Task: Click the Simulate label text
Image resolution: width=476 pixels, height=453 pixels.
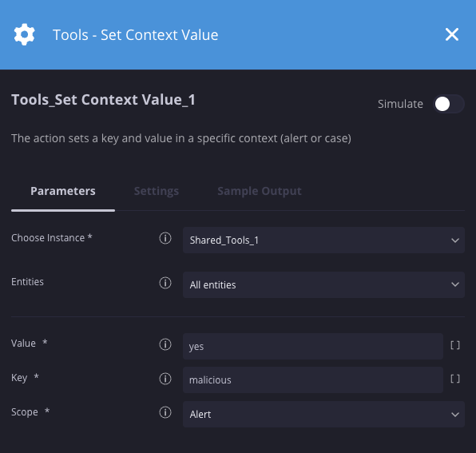Action: pos(400,104)
